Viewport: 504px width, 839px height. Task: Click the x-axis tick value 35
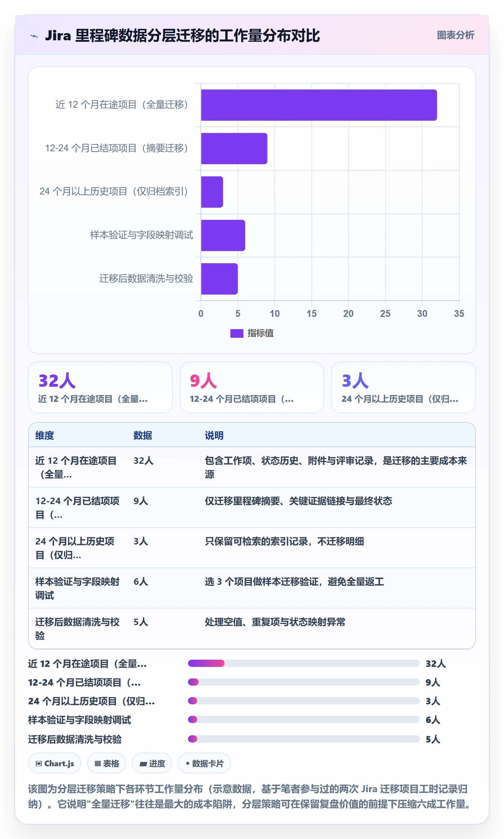pyautogui.click(x=459, y=314)
